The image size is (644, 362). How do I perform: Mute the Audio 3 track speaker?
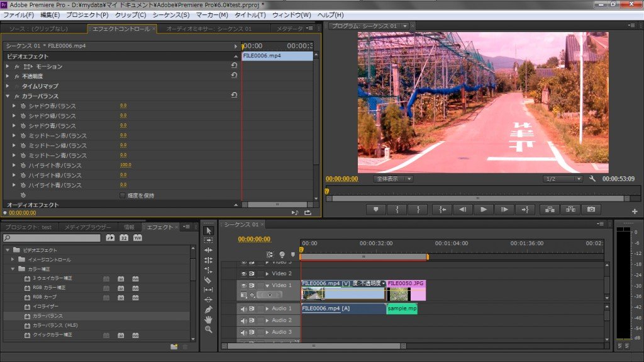coord(243,332)
